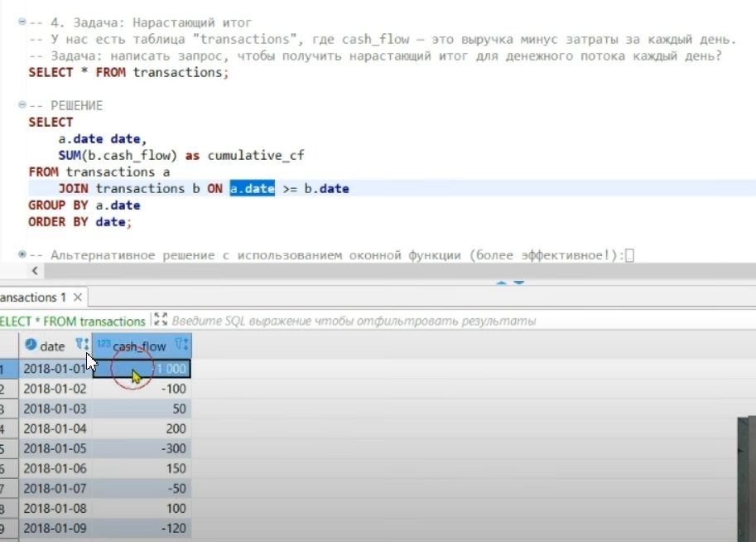
Task: Select the cell with value -120
Action: [141, 528]
